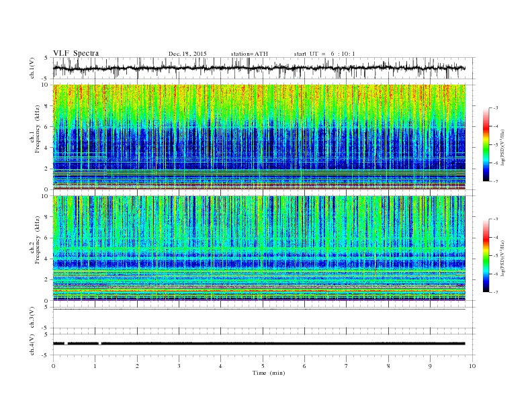Click the "-3" tick on upper colorbar
Viewport: 532px width, 411px height.
496,108
